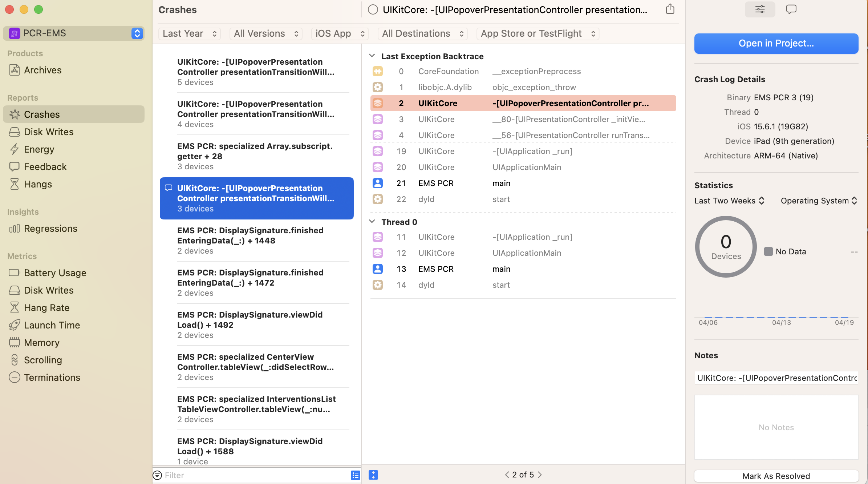Open the Last Year time range dropdown

[x=189, y=34]
